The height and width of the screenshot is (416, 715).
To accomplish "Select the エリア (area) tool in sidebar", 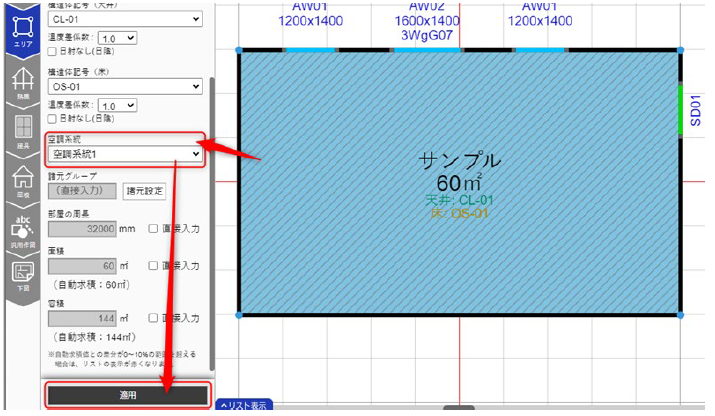I will 21,28.
